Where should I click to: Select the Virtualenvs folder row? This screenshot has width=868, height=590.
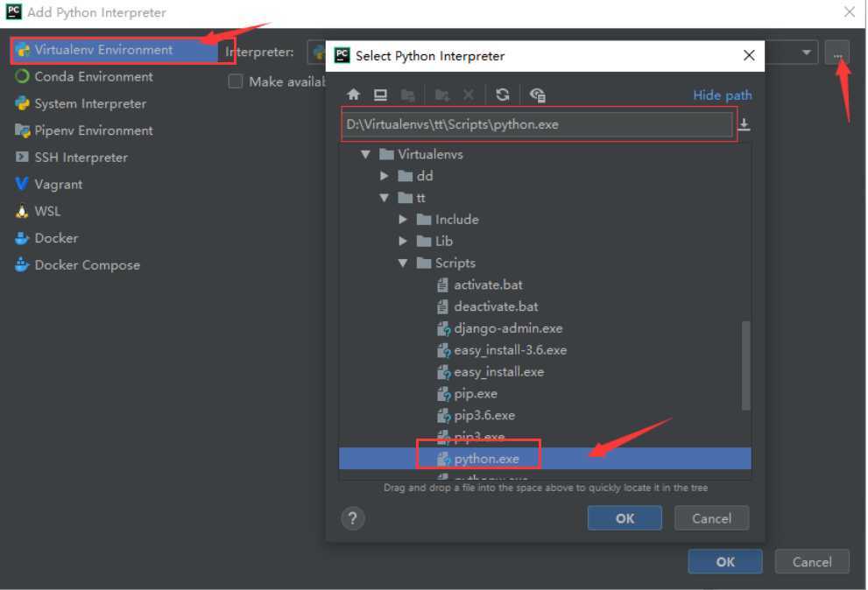coord(545,154)
